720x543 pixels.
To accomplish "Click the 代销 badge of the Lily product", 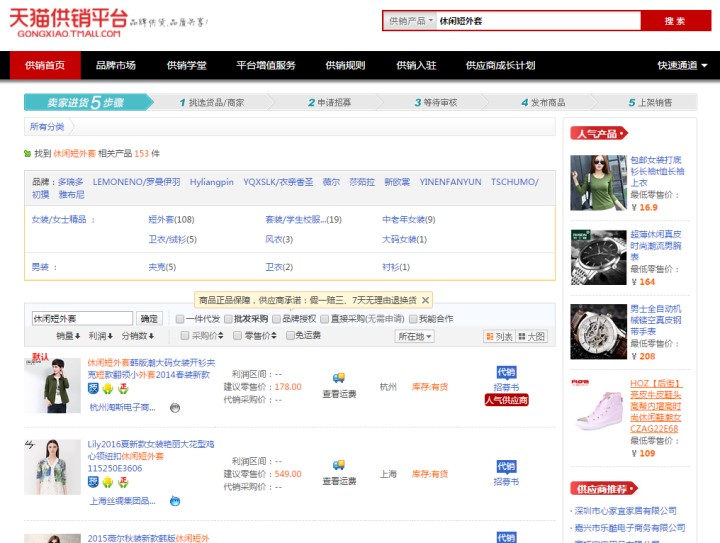I will point(506,466).
